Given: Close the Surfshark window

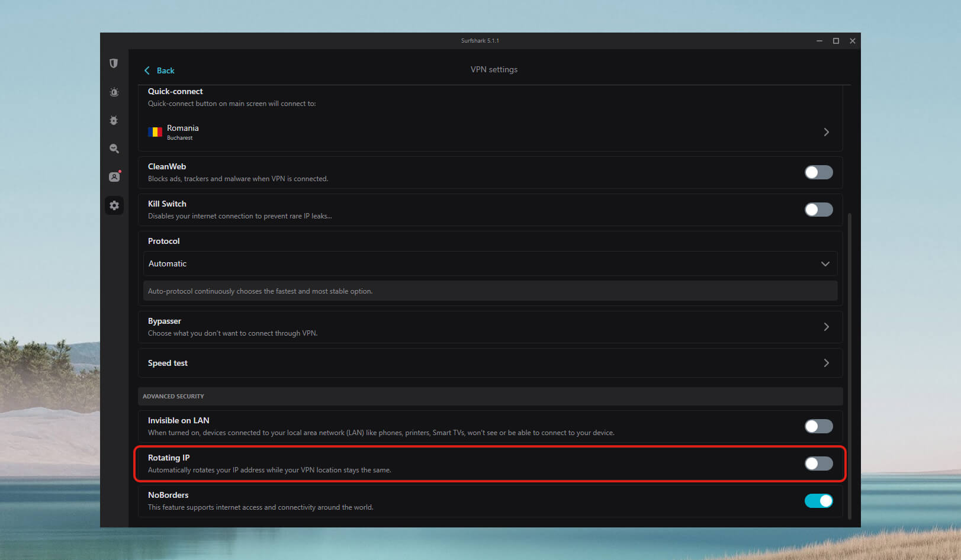Looking at the screenshot, I should tap(853, 41).
